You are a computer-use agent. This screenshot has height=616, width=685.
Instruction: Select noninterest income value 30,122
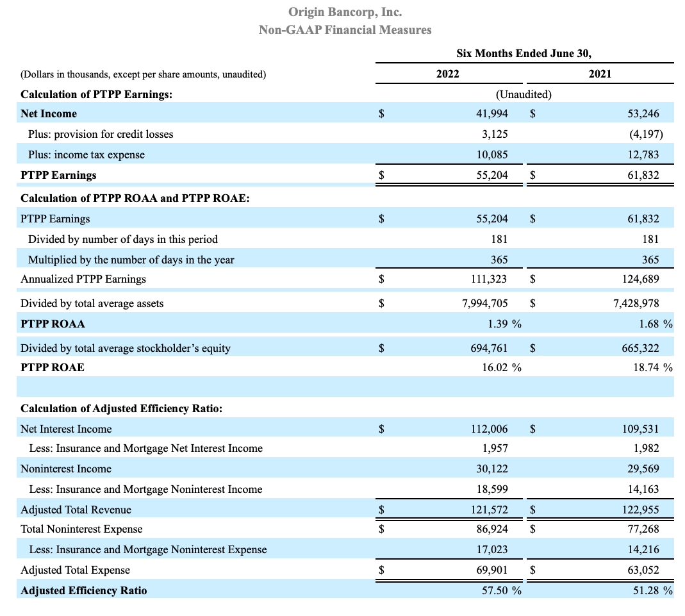[492, 469]
